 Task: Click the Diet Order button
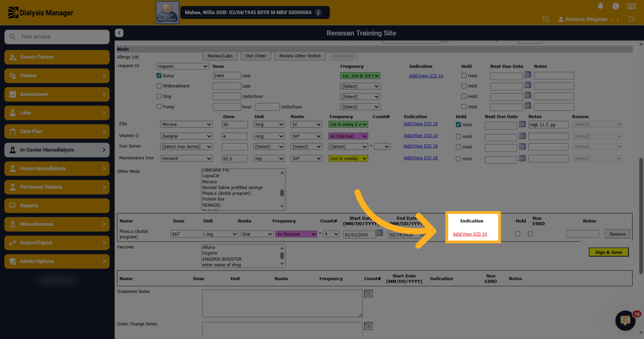256,56
